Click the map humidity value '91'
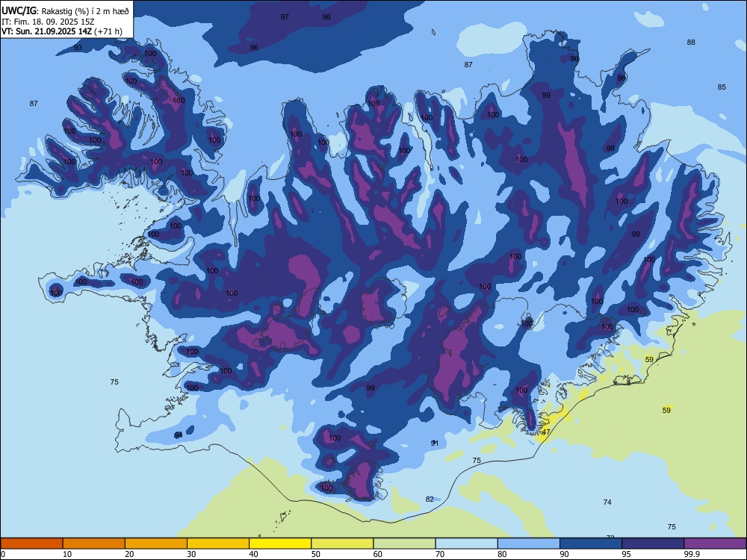Image resolution: width=747 pixels, height=560 pixels. (x=435, y=443)
